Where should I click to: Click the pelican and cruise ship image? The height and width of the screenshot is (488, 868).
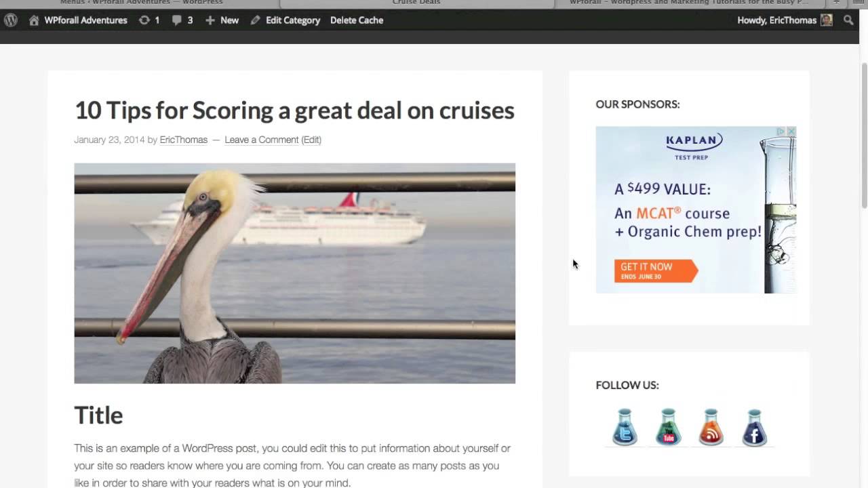click(295, 273)
